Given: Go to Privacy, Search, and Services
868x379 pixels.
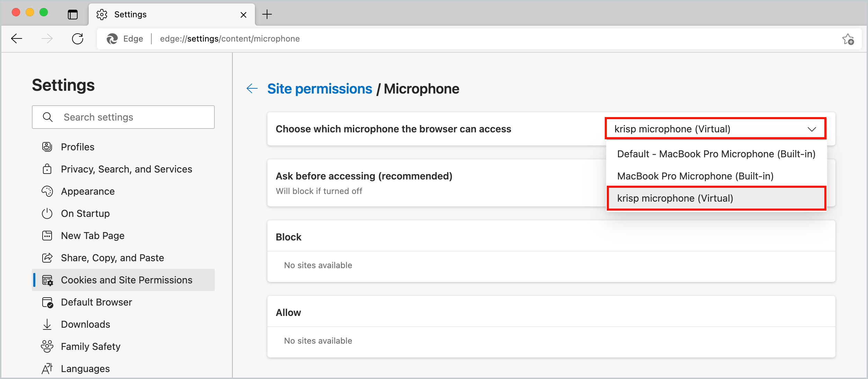Looking at the screenshot, I should point(126,169).
